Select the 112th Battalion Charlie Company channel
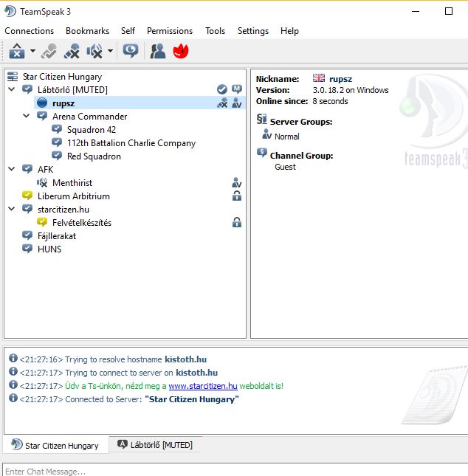 [131, 143]
